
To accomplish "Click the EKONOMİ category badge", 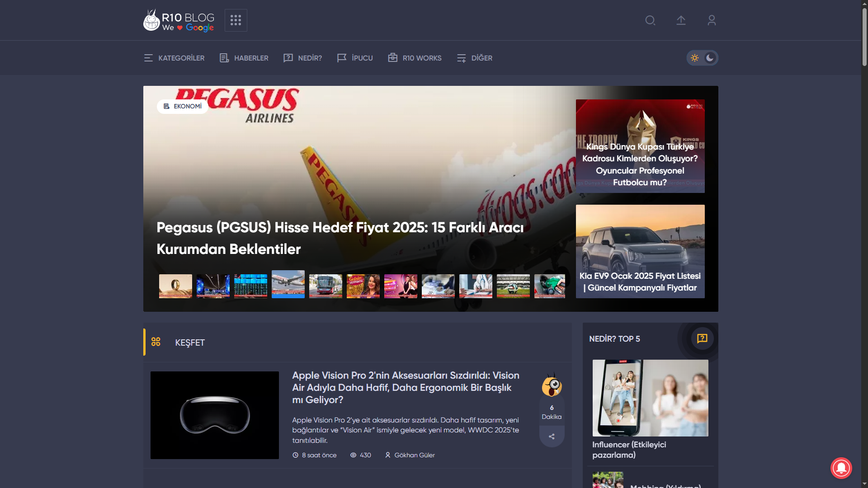I will click(183, 106).
